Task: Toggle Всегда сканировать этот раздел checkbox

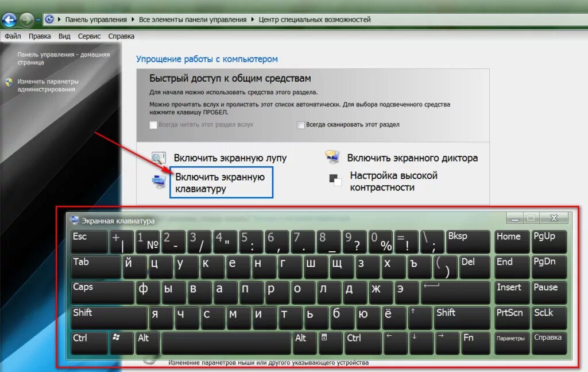Action: point(300,125)
